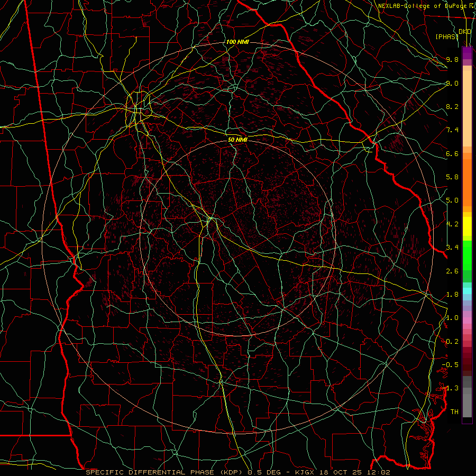This screenshot has width=476, height=476.
Task: Click the KJGX radar site identifier
Action: [305, 472]
